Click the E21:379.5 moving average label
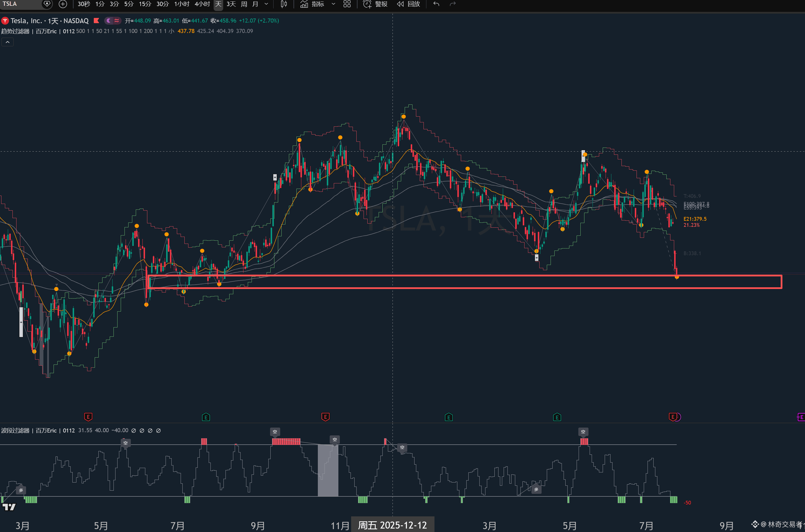The height and width of the screenshot is (532, 805). point(695,219)
